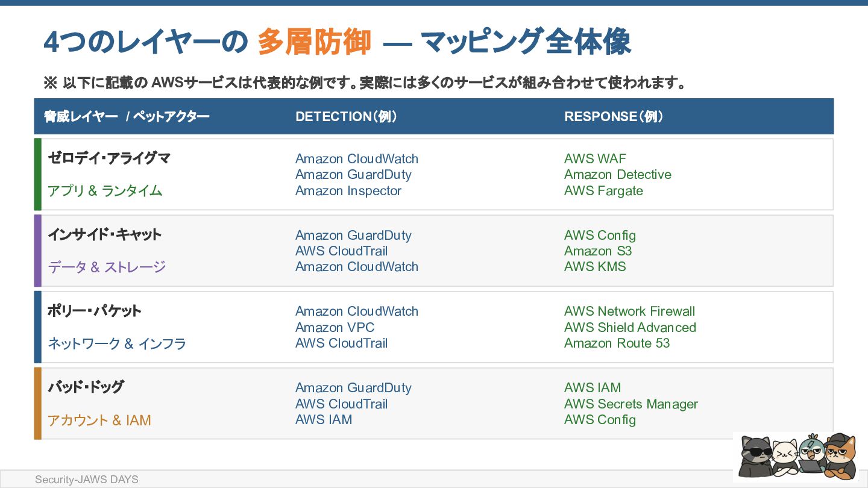Click the orange 多層防御 title text
The height and width of the screenshot is (488, 868).
click(x=313, y=42)
